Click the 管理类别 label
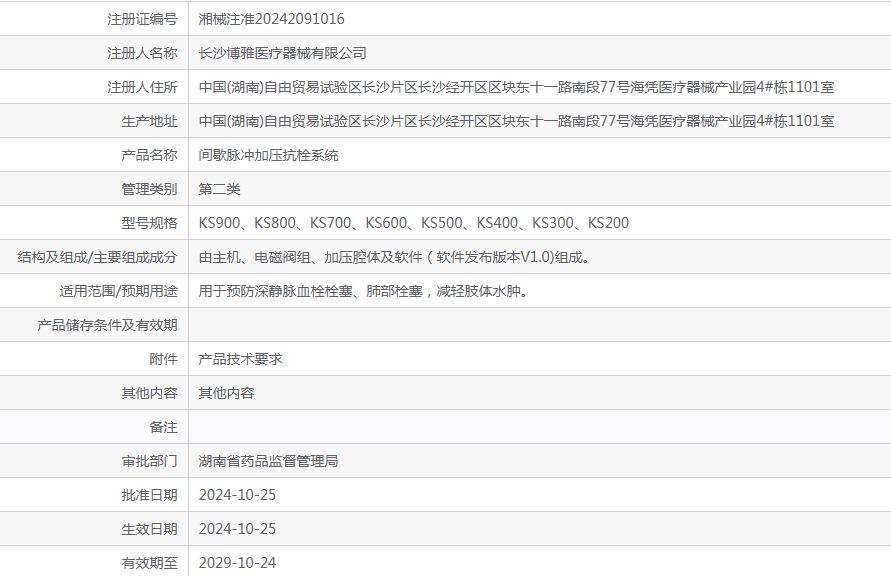This screenshot has width=891, height=576. 149,189
